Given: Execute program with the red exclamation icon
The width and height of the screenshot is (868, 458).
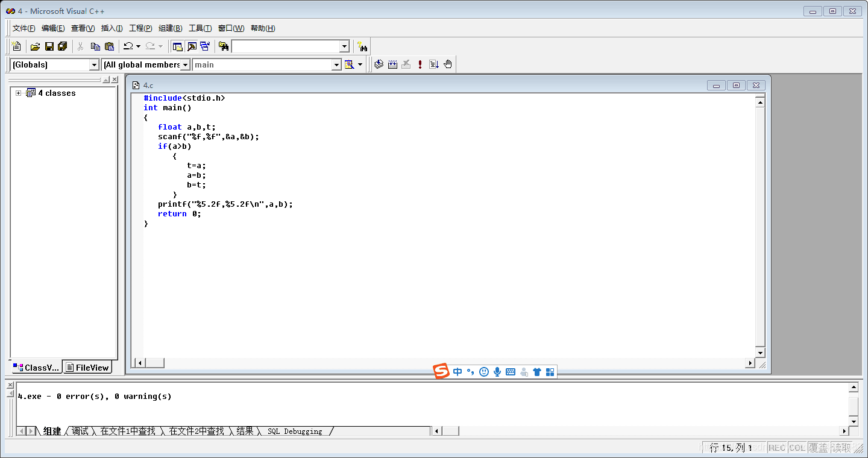Looking at the screenshot, I should point(420,64).
